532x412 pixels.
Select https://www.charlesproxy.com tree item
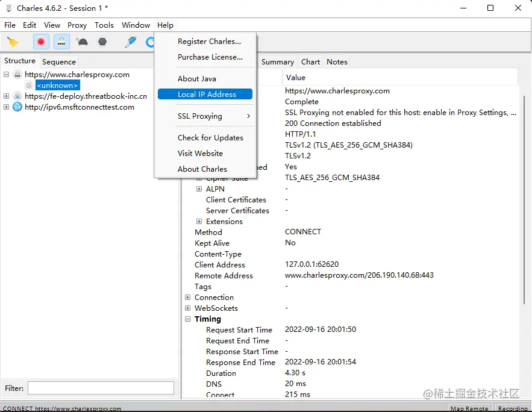[x=77, y=74]
